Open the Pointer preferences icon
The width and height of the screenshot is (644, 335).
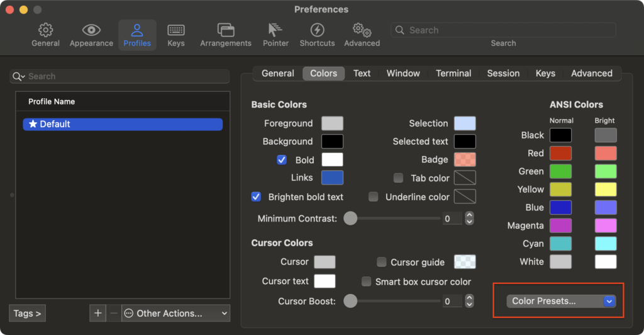pos(275,30)
